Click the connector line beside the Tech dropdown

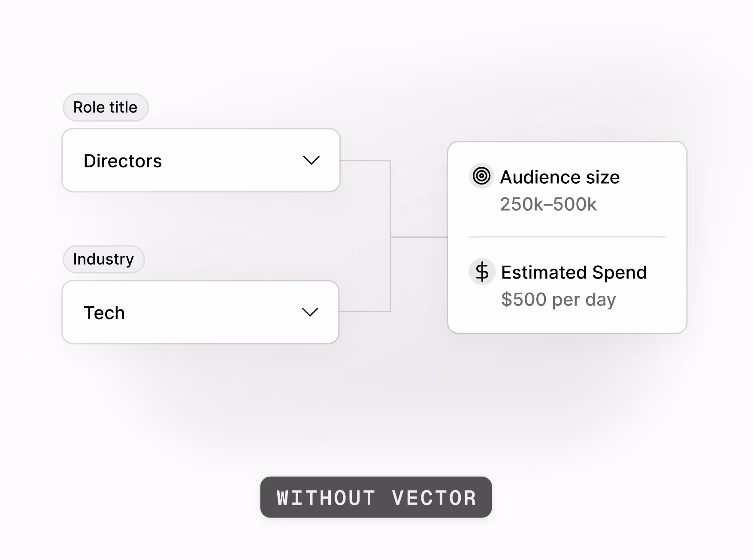pyautogui.click(x=364, y=311)
